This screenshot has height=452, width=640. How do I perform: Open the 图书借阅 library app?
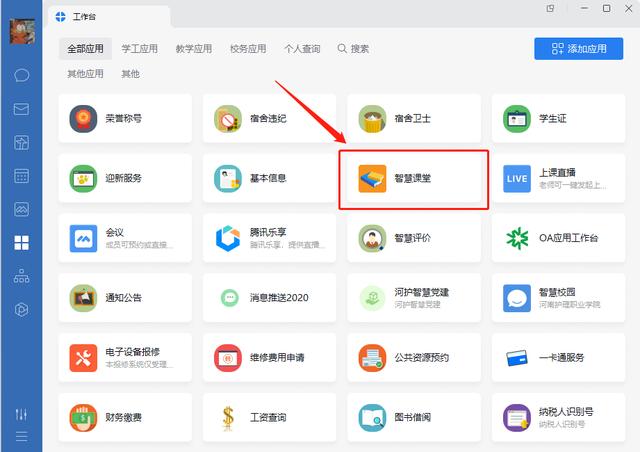(x=413, y=417)
